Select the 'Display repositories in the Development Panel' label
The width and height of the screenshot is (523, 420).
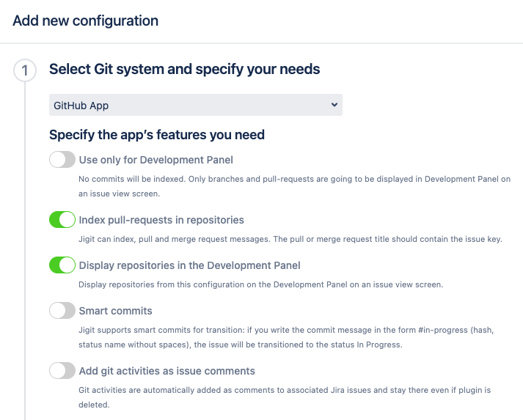point(189,265)
